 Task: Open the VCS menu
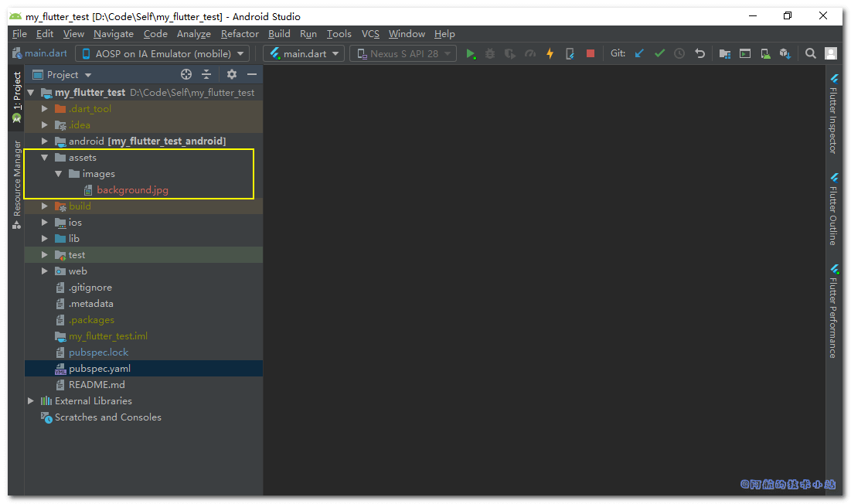(370, 34)
